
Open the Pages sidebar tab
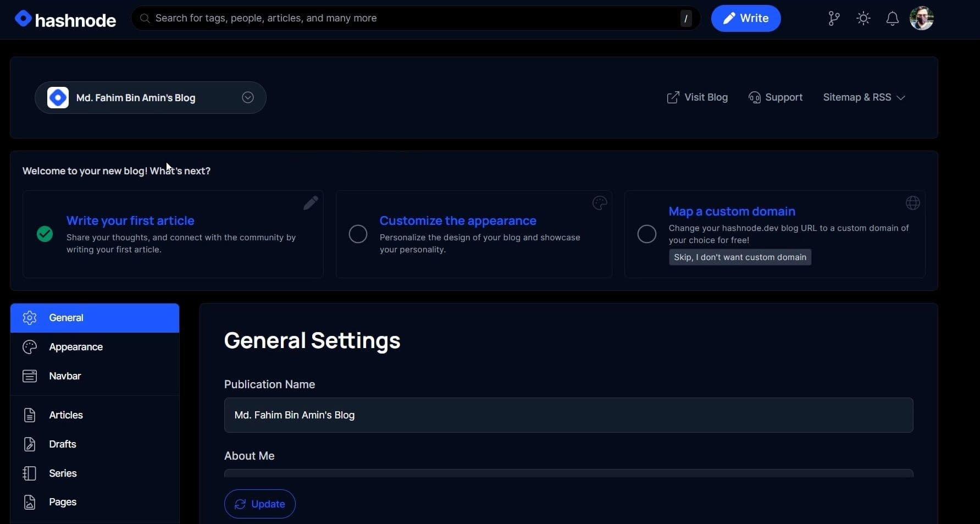95,502
